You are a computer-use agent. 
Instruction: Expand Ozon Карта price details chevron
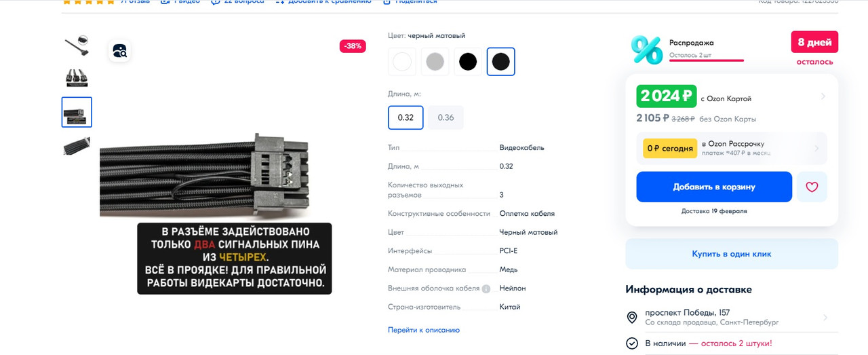(823, 96)
